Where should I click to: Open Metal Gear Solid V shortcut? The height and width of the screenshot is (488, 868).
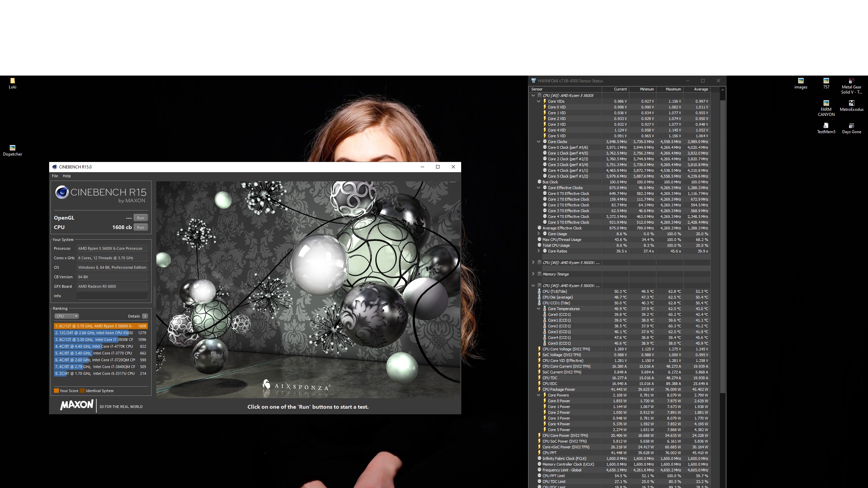[851, 81]
